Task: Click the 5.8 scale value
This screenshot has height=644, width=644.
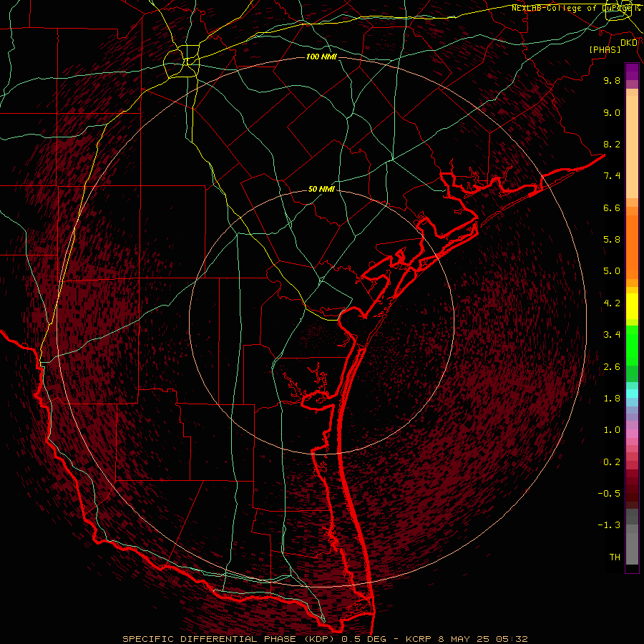Action: coord(612,240)
